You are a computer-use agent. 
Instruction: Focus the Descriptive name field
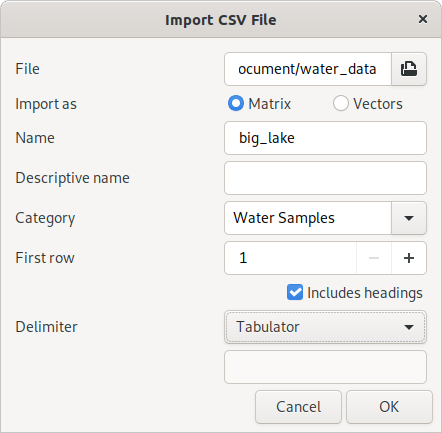pos(325,178)
